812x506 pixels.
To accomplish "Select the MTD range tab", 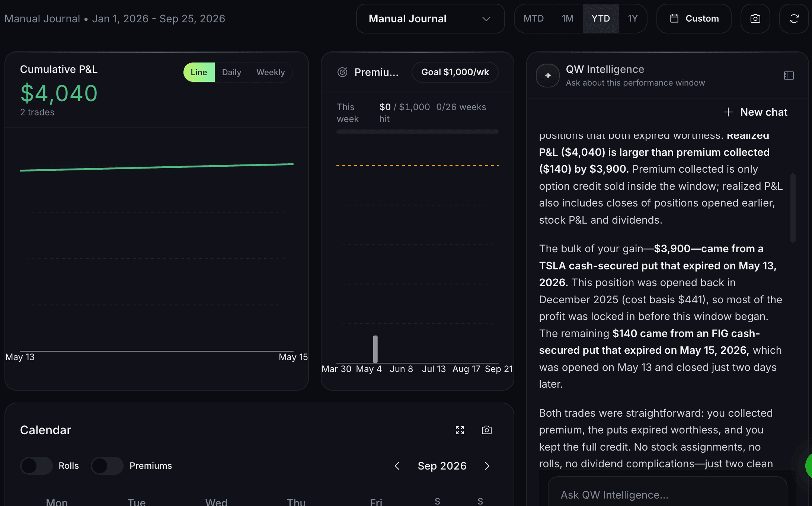I will coord(534,19).
